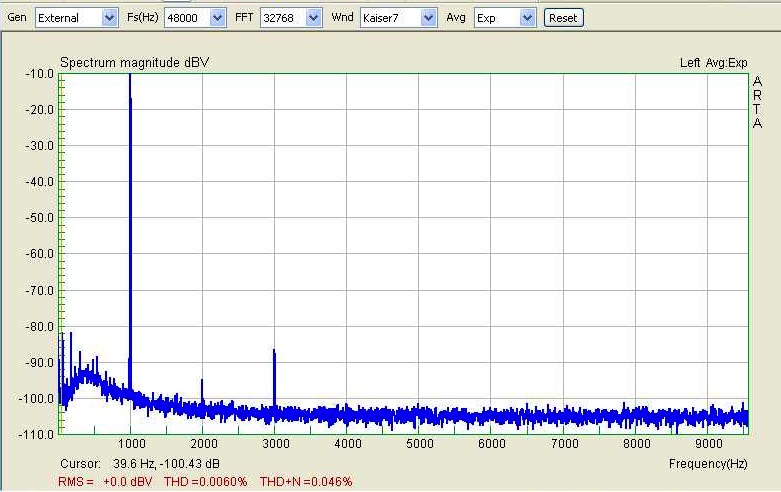Click the 2000 Hz harmonic peak in plot
Screen dimensions: 781x492
(x=202, y=391)
